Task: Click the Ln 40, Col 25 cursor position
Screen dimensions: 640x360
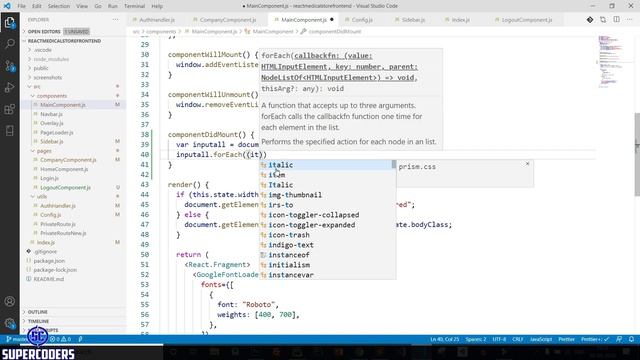Action: pos(444,339)
